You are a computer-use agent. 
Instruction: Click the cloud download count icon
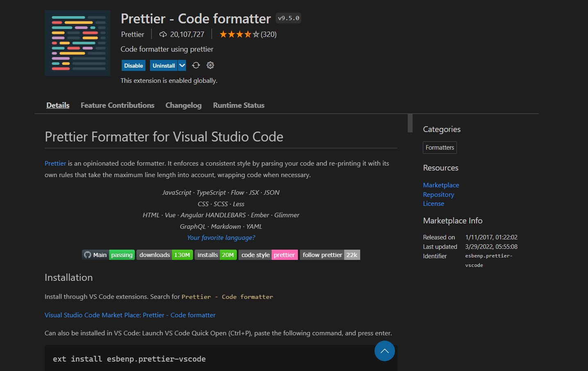coord(163,34)
